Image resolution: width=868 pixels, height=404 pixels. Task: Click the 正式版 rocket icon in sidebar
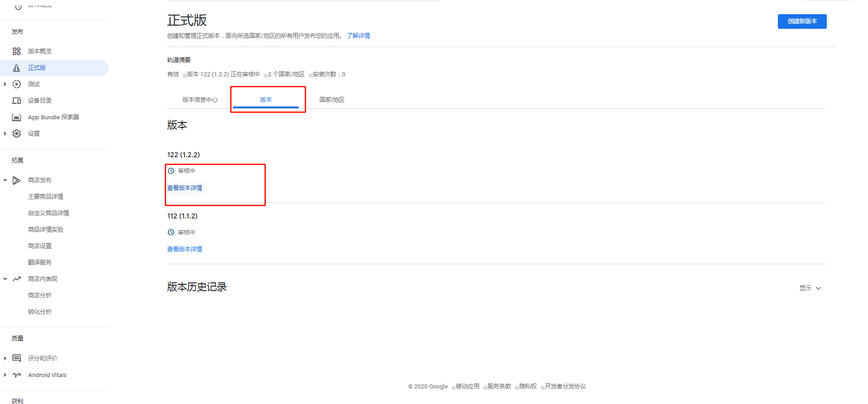(16, 68)
